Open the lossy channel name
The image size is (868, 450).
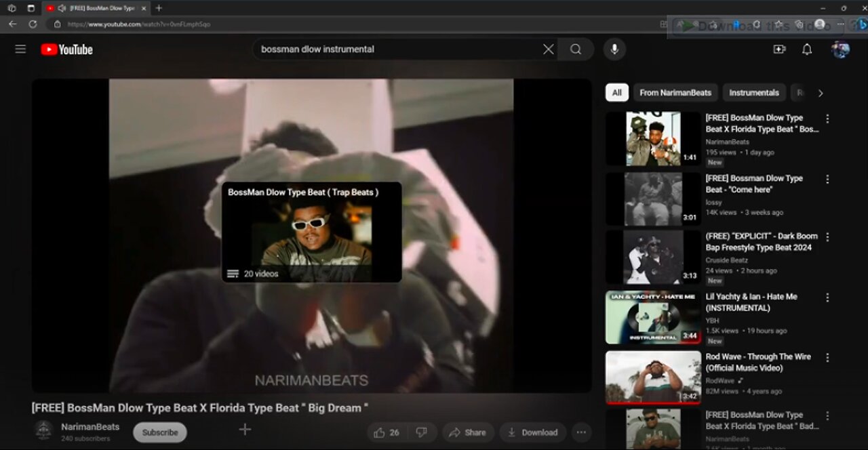click(x=714, y=203)
